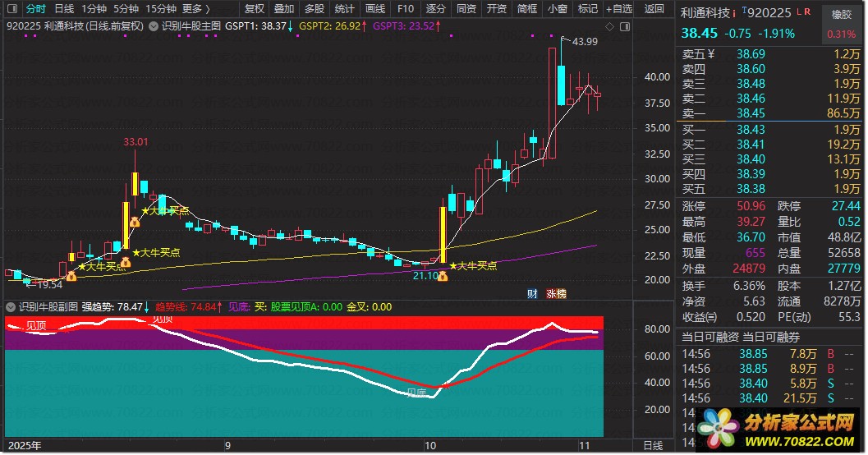The image size is (868, 455).
Task: Click month 10 on the time axis
Action: point(429,446)
